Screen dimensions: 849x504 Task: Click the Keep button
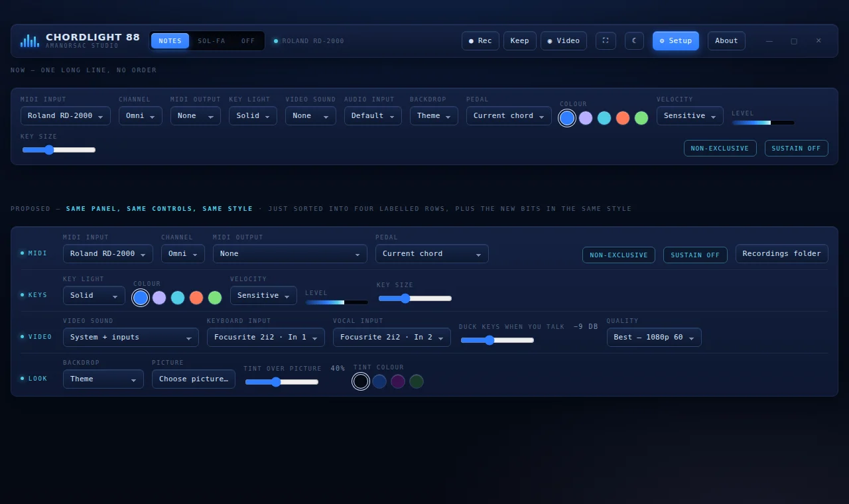coord(520,41)
